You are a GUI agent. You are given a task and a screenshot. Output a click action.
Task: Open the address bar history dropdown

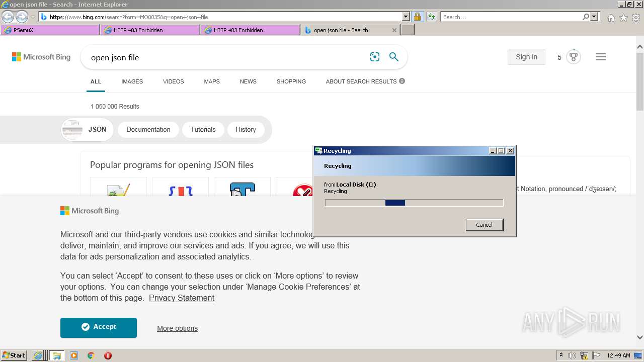(x=406, y=17)
